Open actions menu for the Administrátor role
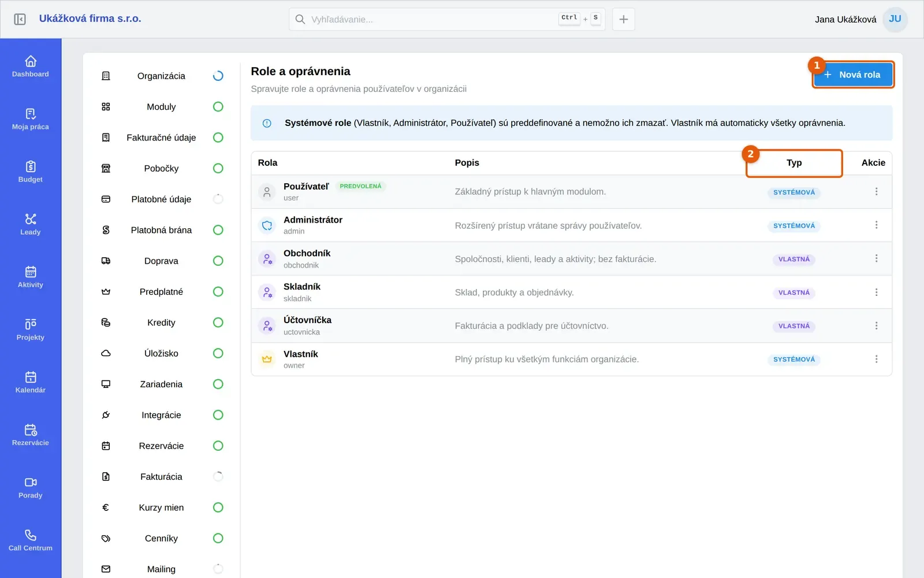 point(876,225)
